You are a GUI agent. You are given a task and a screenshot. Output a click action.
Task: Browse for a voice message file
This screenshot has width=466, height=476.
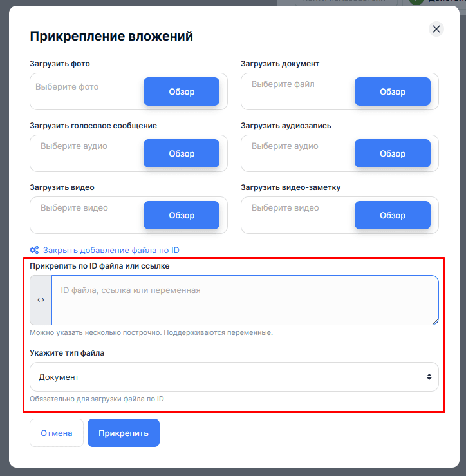(x=181, y=153)
